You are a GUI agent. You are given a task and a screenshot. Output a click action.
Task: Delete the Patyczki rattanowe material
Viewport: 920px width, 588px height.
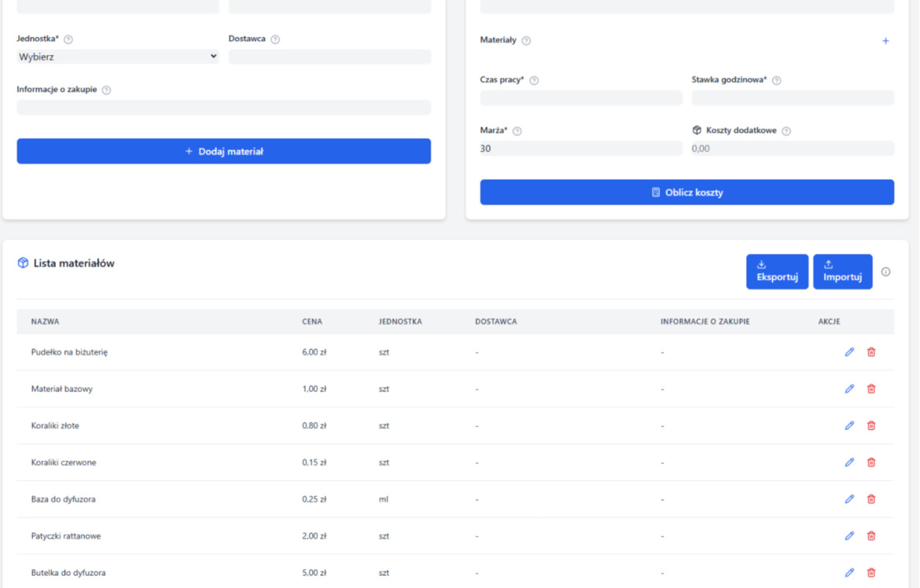click(x=871, y=536)
